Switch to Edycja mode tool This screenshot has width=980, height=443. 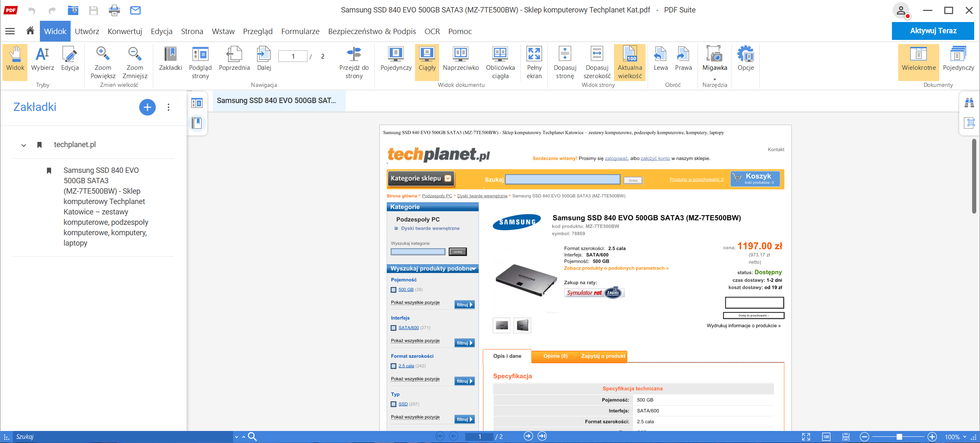click(x=70, y=59)
